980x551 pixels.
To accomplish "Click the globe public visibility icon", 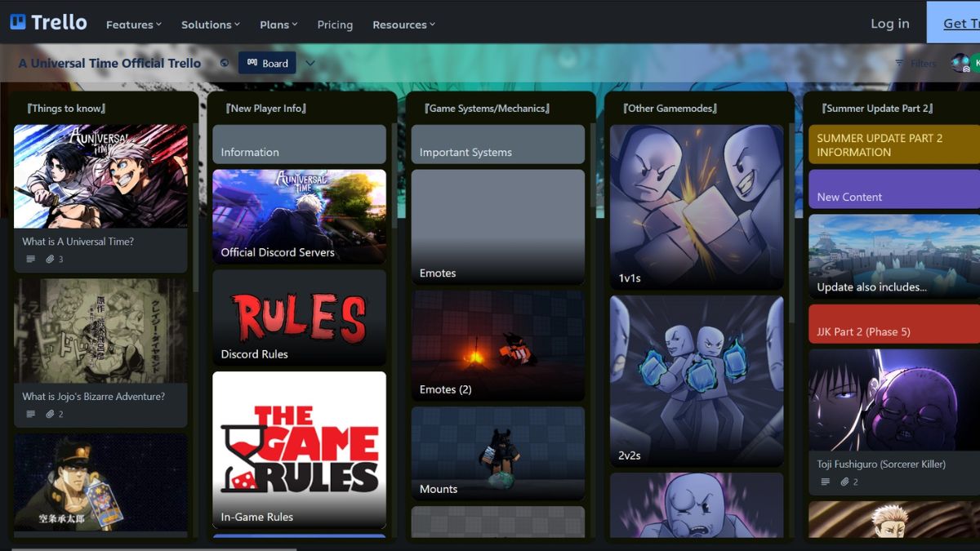I will point(225,64).
